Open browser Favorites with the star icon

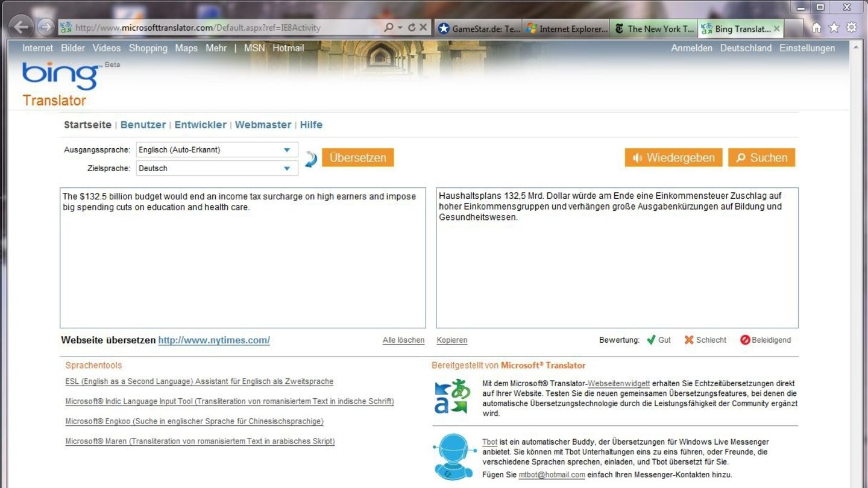(833, 27)
